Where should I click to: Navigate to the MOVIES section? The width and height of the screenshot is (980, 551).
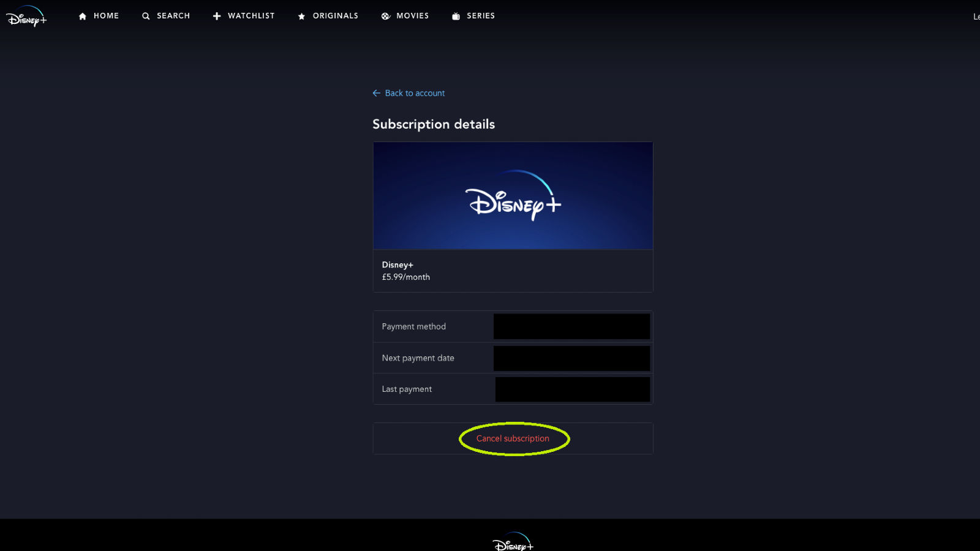tap(413, 15)
